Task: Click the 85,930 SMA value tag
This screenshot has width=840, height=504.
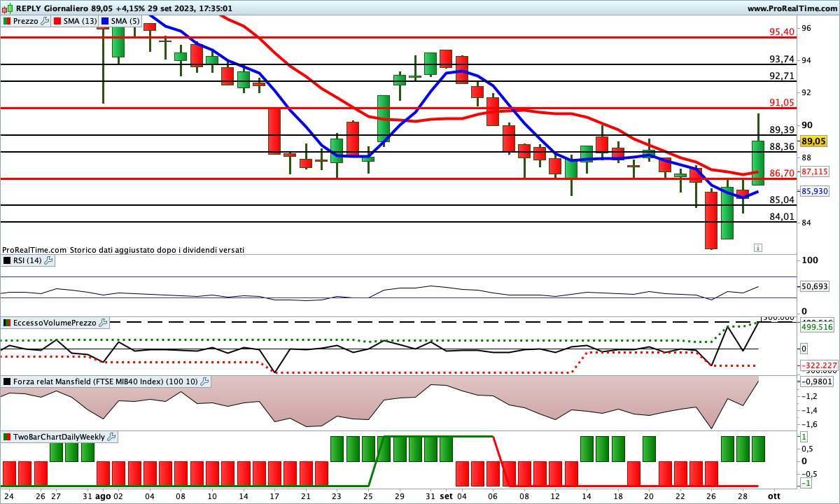Action: point(815,191)
